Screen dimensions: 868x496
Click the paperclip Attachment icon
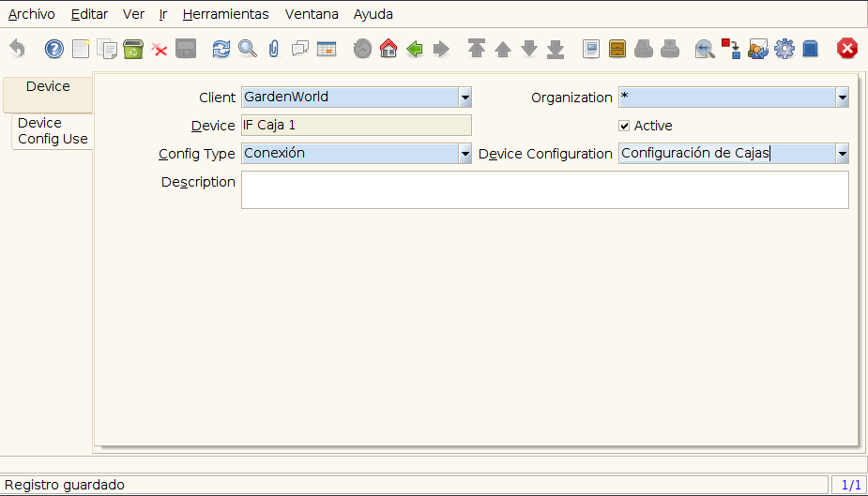274,49
